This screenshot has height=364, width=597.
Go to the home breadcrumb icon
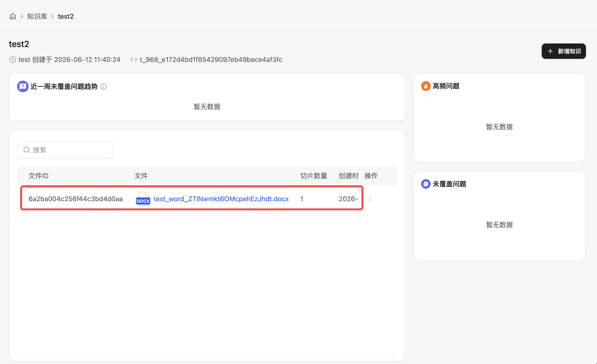pyautogui.click(x=12, y=16)
